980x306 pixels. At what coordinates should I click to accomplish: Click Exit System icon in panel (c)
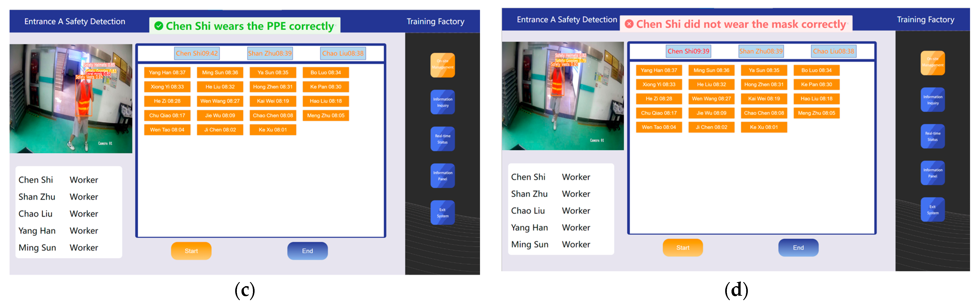[442, 213]
